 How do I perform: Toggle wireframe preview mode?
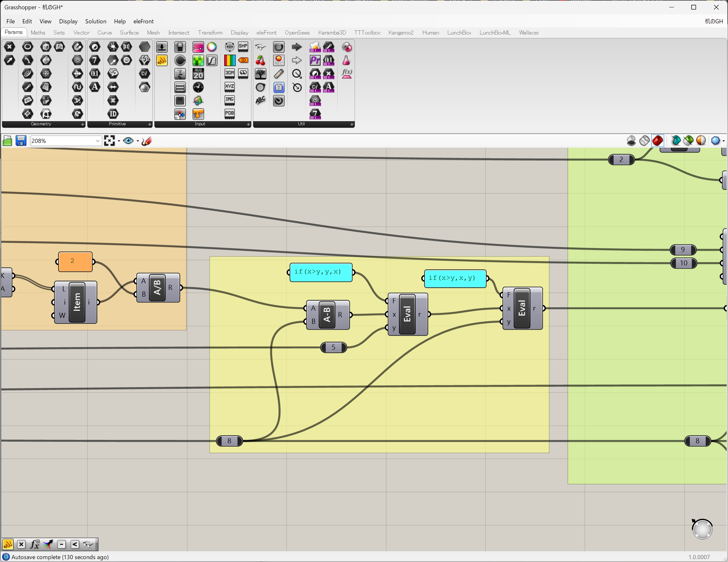click(x=644, y=141)
